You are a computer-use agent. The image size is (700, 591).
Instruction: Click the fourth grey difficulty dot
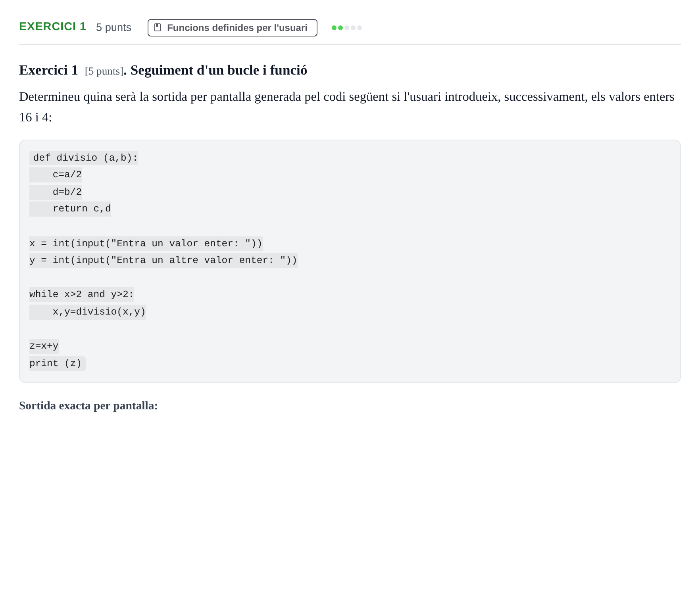pyautogui.click(x=353, y=28)
